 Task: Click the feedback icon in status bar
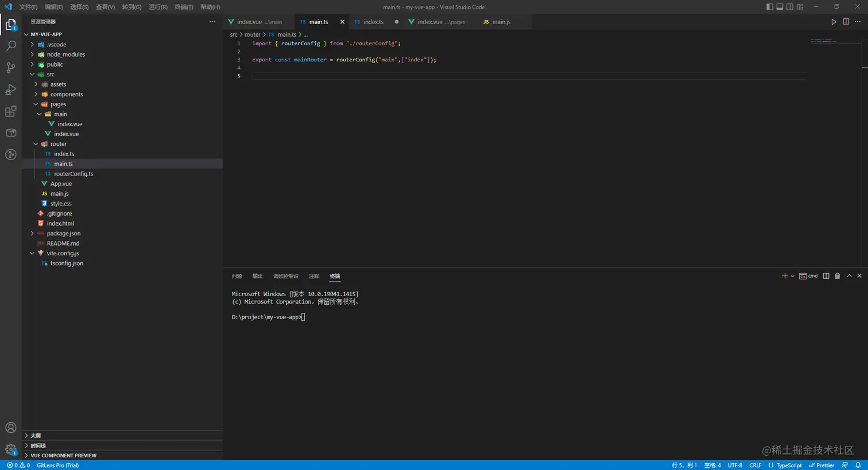click(844, 465)
